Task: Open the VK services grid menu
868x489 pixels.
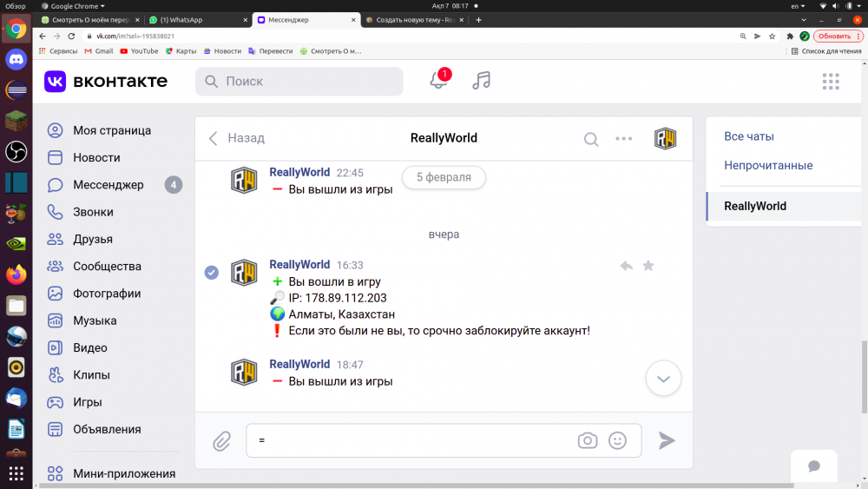Action: [x=831, y=82]
